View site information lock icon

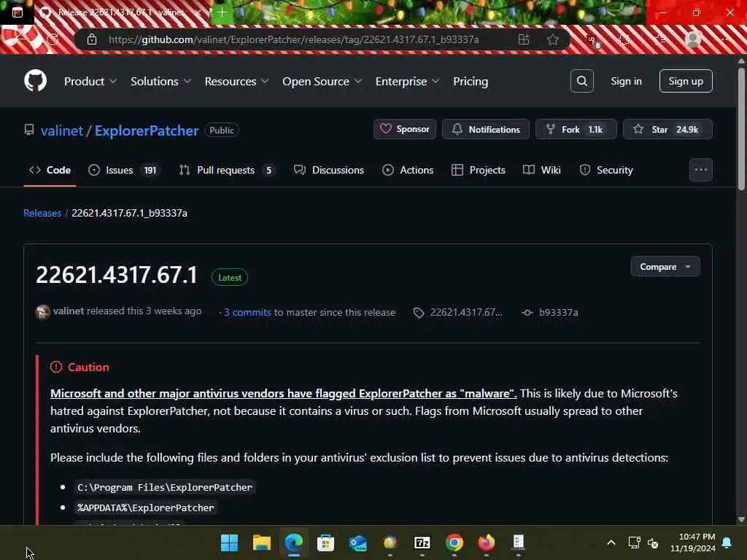pyautogui.click(x=92, y=39)
